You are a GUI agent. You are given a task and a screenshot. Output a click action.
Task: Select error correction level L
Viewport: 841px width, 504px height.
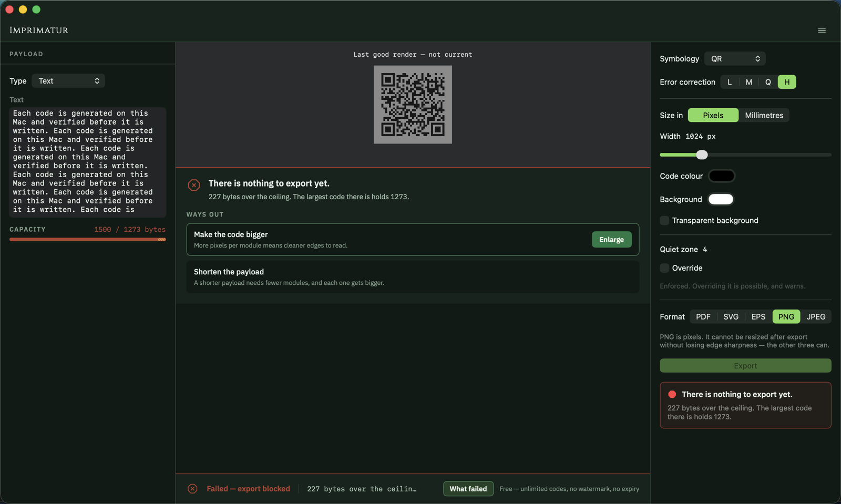pyautogui.click(x=730, y=82)
